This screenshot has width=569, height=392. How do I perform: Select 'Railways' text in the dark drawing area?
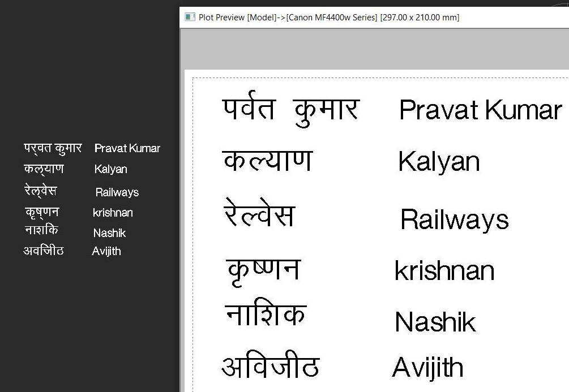(x=117, y=192)
